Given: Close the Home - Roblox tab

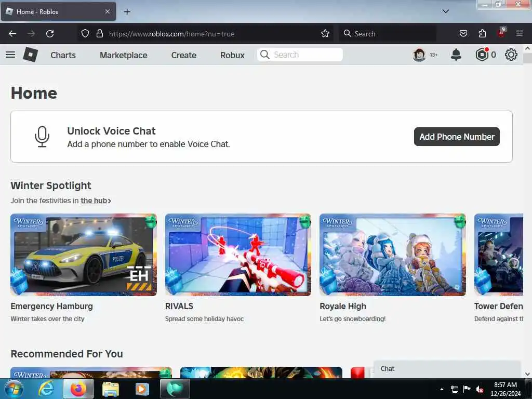Looking at the screenshot, I should click(107, 11).
